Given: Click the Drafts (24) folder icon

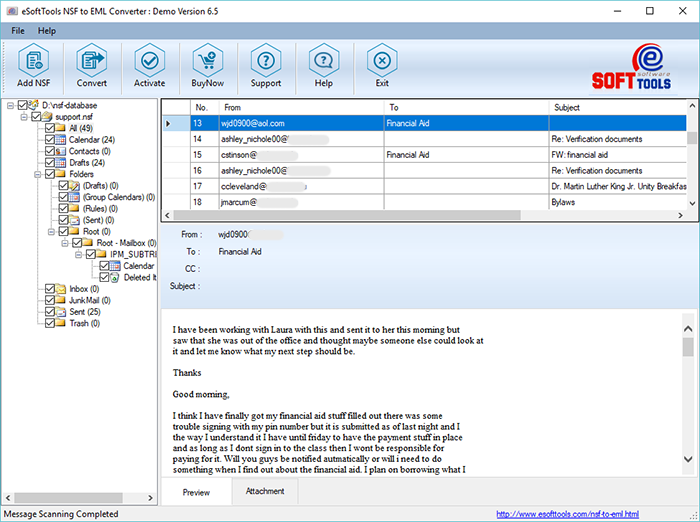Looking at the screenshot, I should coord(61,163).
